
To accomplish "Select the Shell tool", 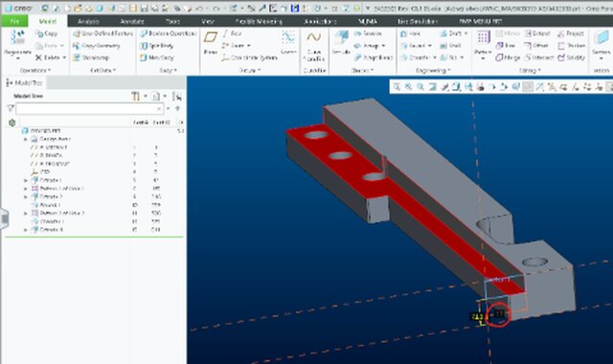I will pyautogui.click(x=450, y=46).
